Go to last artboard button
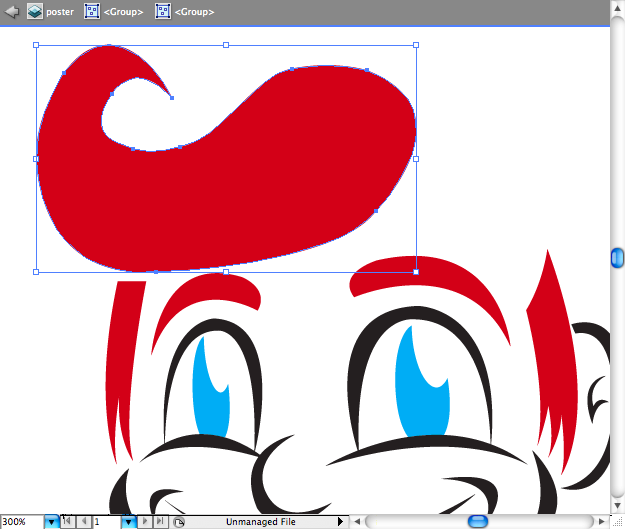Screen dimensions: 625x529 160,521
